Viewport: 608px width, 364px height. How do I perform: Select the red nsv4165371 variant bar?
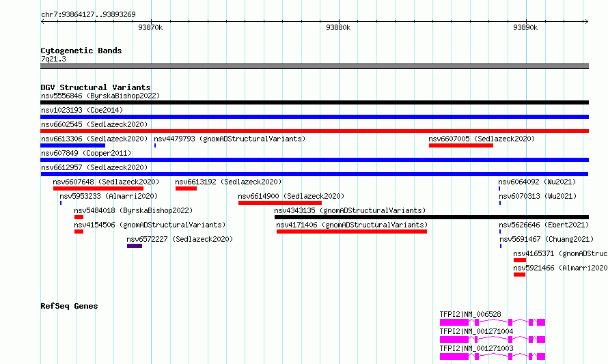tap(520, 260)
